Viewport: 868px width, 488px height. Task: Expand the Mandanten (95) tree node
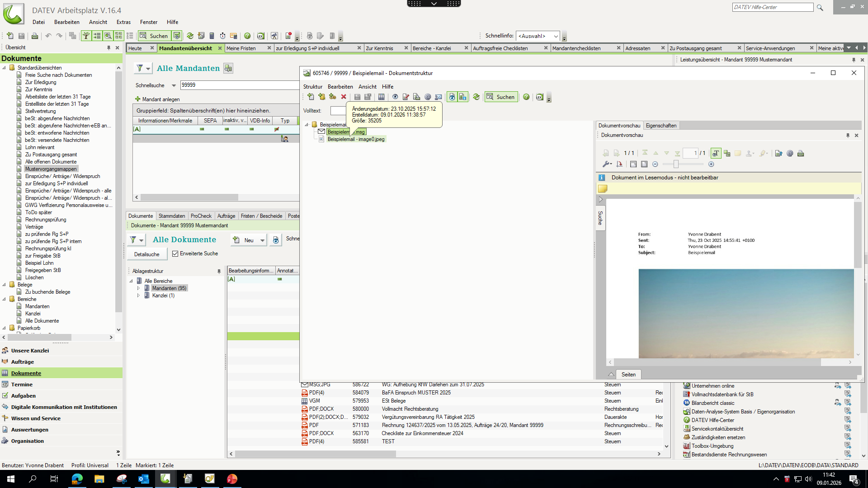138,288
